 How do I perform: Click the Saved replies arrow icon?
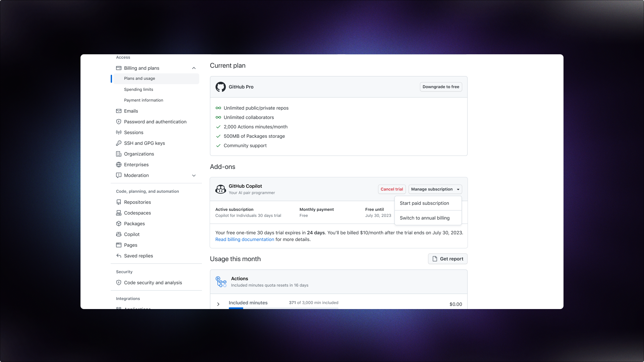119,255
